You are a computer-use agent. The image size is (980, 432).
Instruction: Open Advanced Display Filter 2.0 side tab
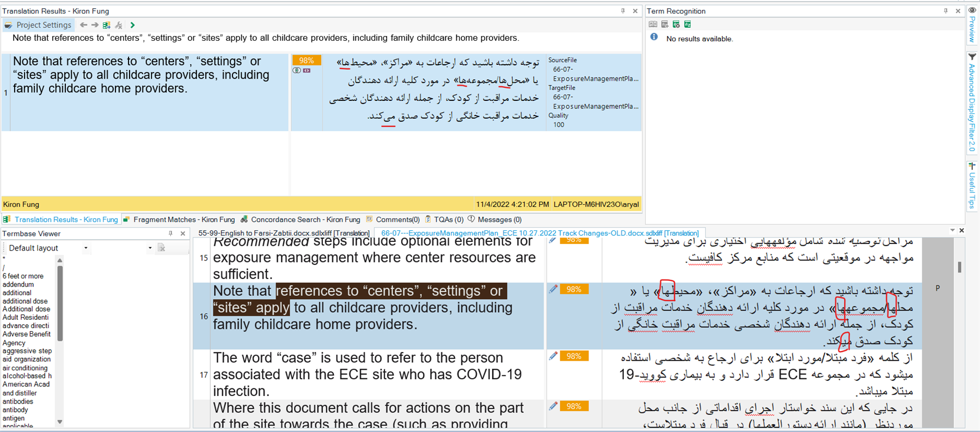tap(972, 102)
